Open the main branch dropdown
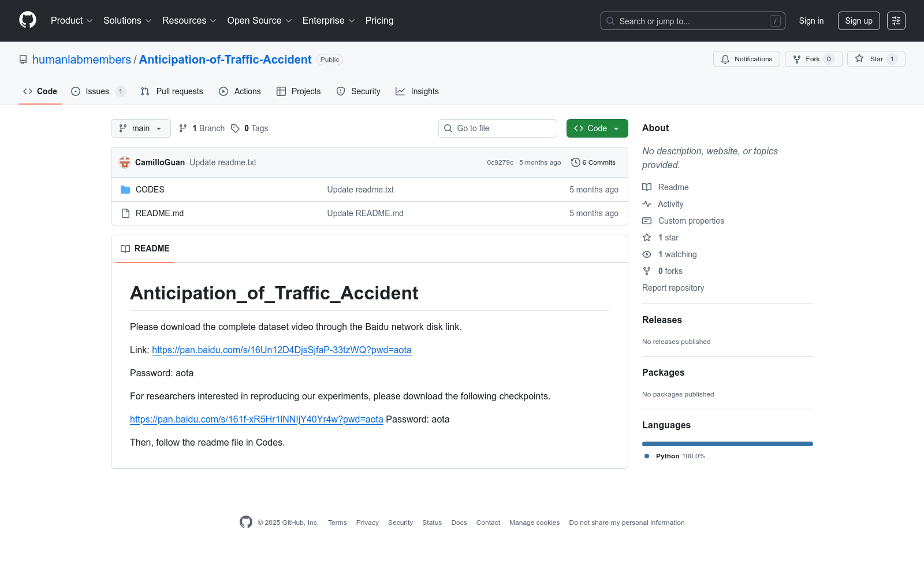 (x=140, y=128)
